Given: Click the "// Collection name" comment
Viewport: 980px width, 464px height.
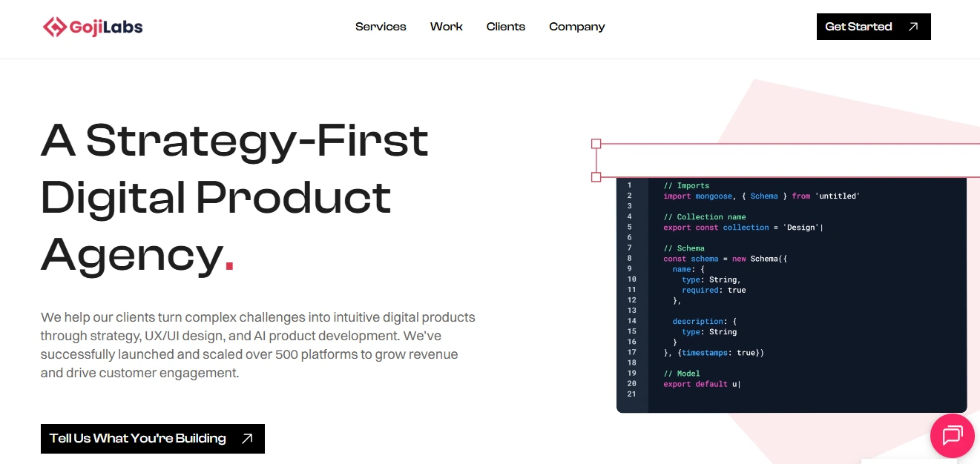Looking at the screenshot, I should pos(705,217).
